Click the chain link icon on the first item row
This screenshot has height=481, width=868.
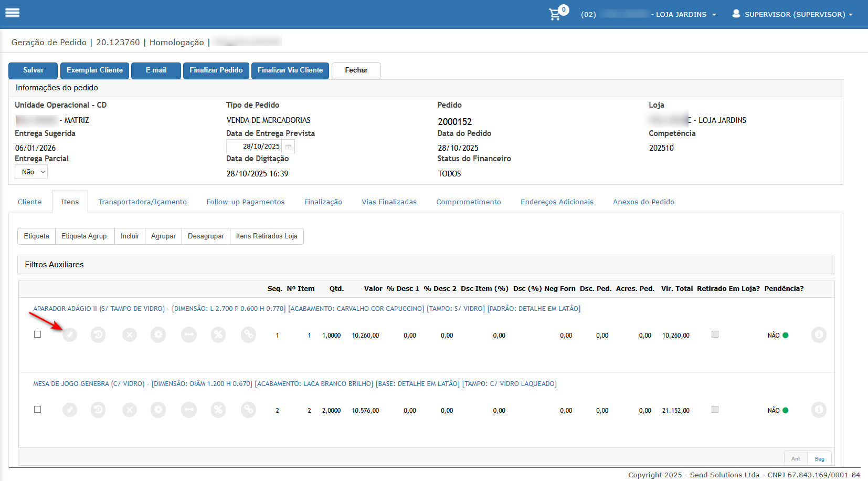coord(248,334)
